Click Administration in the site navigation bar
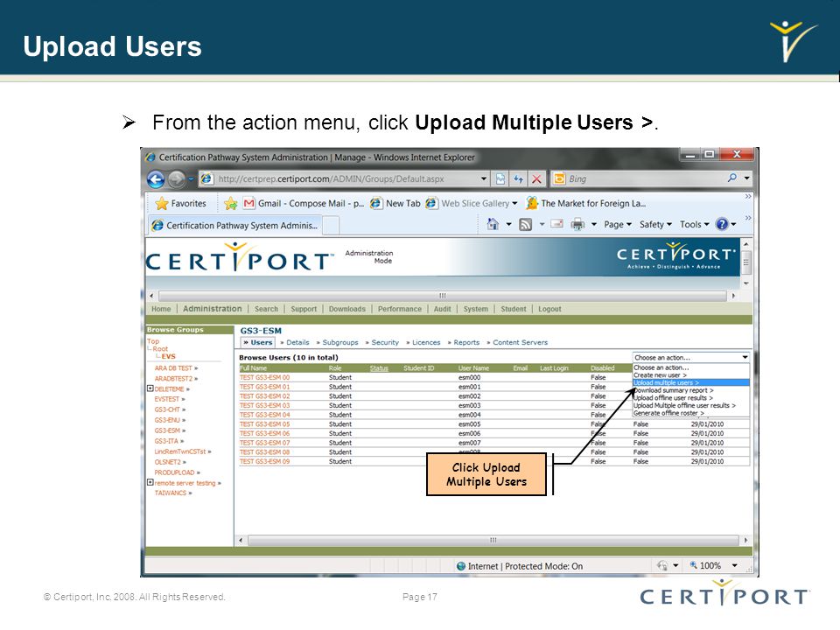Screen dimensions: 840x630 pyautogui.click(x=212, y=309)
